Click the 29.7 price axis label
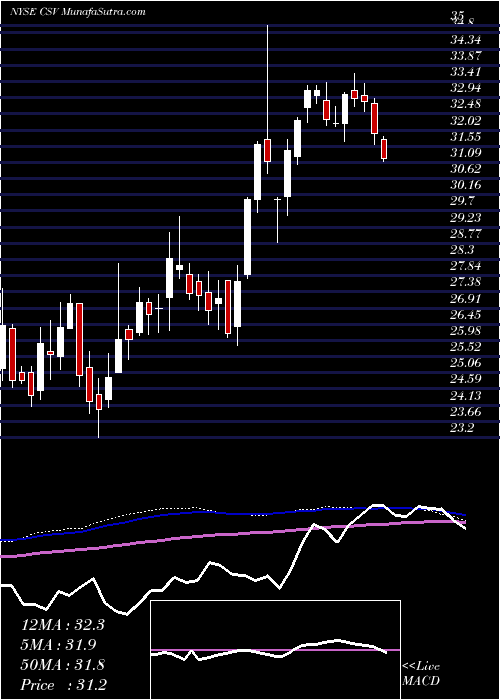This screenshot has height=700, width=500. [x=462, y=201]
